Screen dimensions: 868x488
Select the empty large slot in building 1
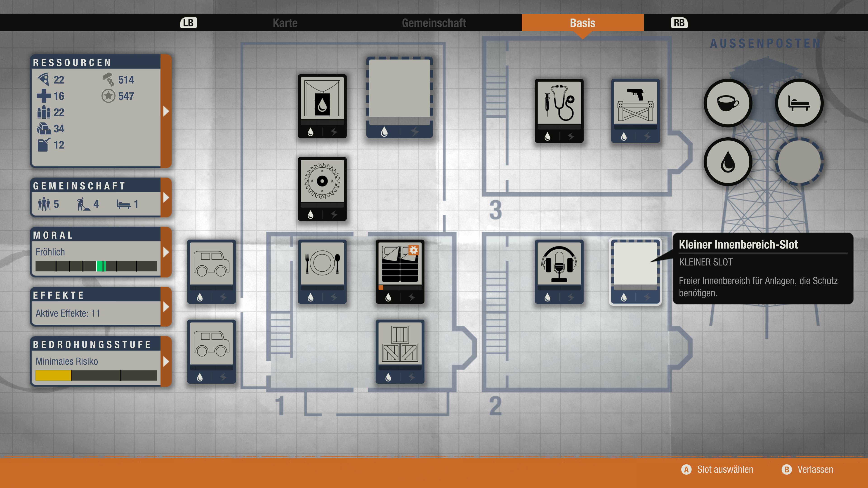point(400,97)
